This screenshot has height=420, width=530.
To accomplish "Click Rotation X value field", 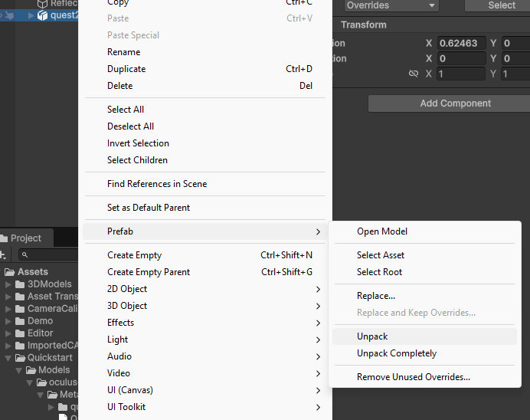I will pyautogui.click(x=461, y=58).
